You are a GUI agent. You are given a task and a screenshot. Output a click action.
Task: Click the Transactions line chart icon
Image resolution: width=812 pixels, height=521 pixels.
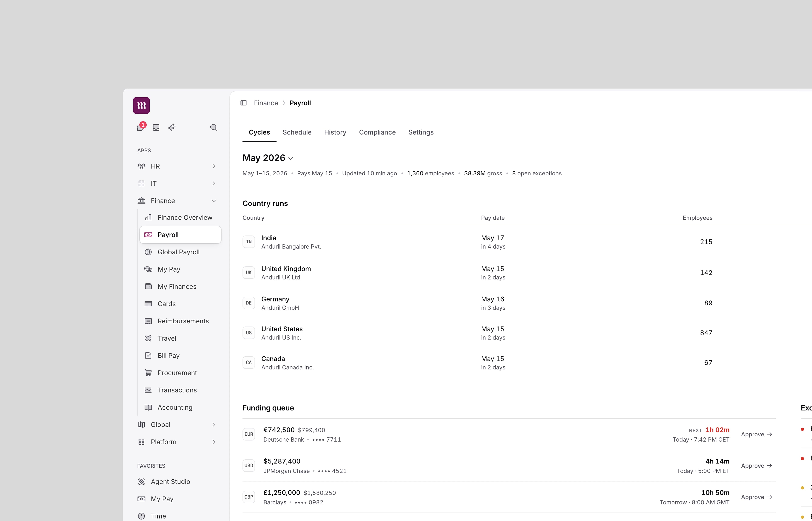point(148,390)
